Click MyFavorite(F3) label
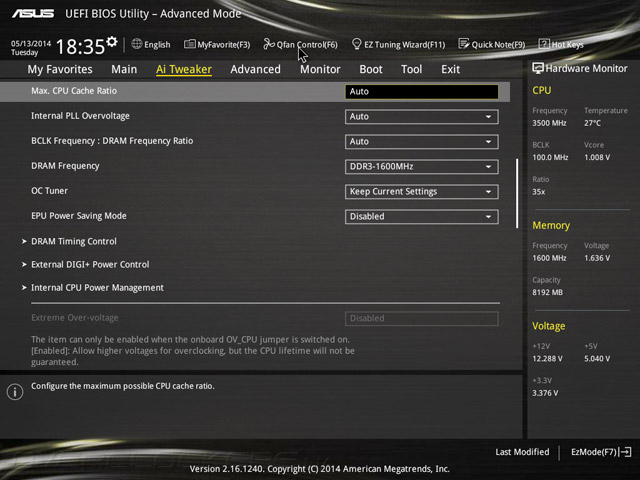 point(224,44)
